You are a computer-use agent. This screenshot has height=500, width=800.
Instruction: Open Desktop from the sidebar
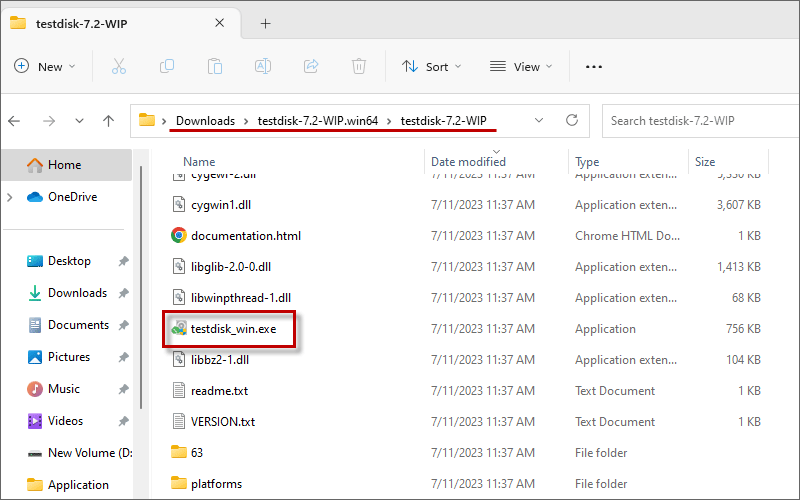69,261
